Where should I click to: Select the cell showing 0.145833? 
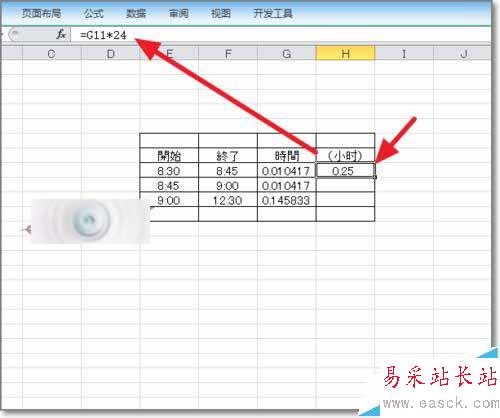tap(287, 200)
